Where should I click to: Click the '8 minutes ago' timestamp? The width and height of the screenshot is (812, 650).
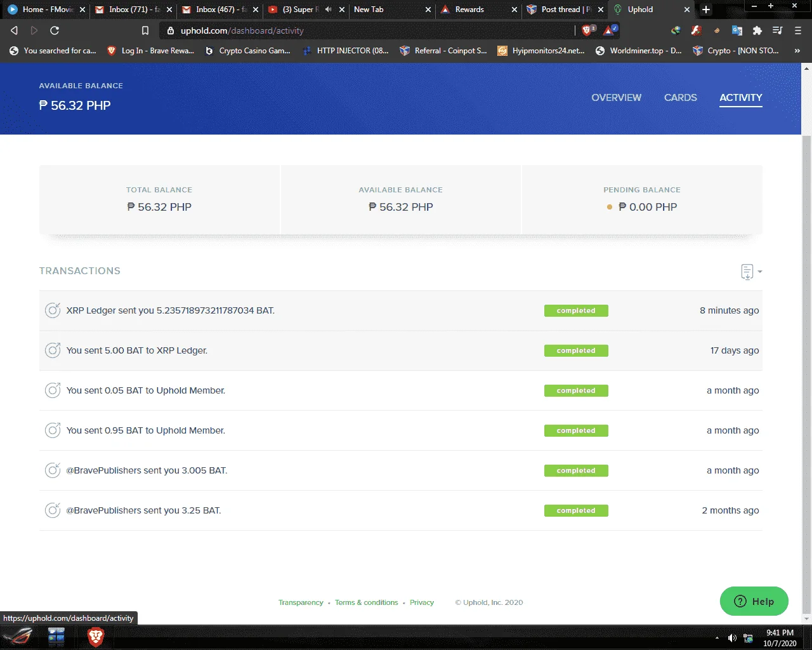[x=730, y=310]
